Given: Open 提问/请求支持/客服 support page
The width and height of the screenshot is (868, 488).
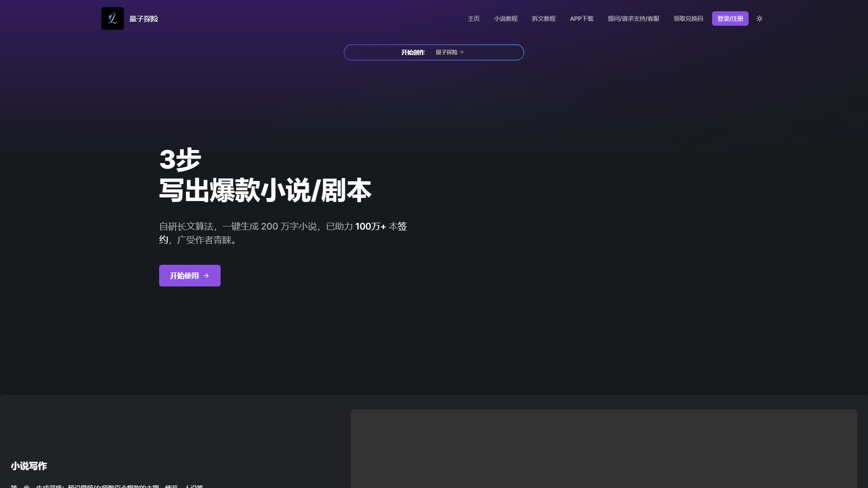Looking at the screenshot, I should tap(634, 19).
